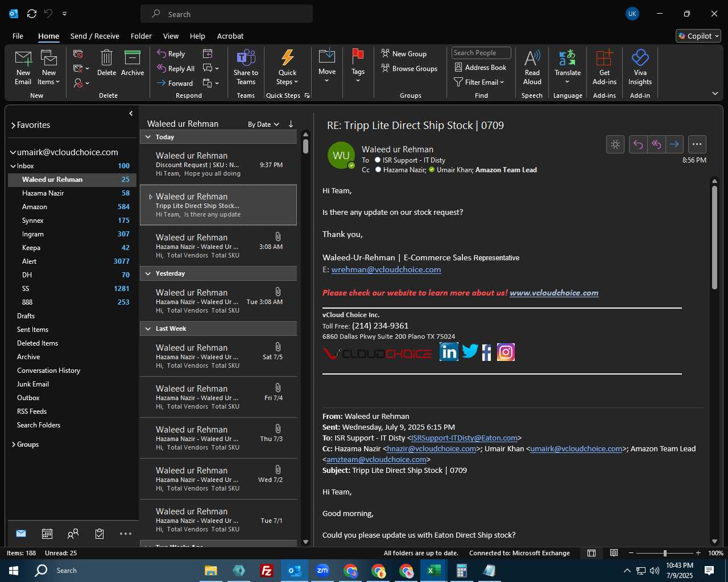Open the Move dropdown
The width and height of the screenshot is (728, 582).
327,67
